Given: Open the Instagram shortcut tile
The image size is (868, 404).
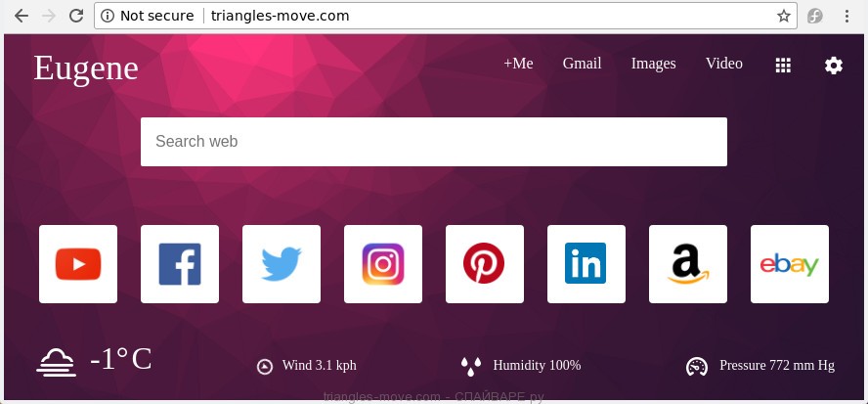Looking at the screenshot, I should pyautogui.click(x=383, y=264).
